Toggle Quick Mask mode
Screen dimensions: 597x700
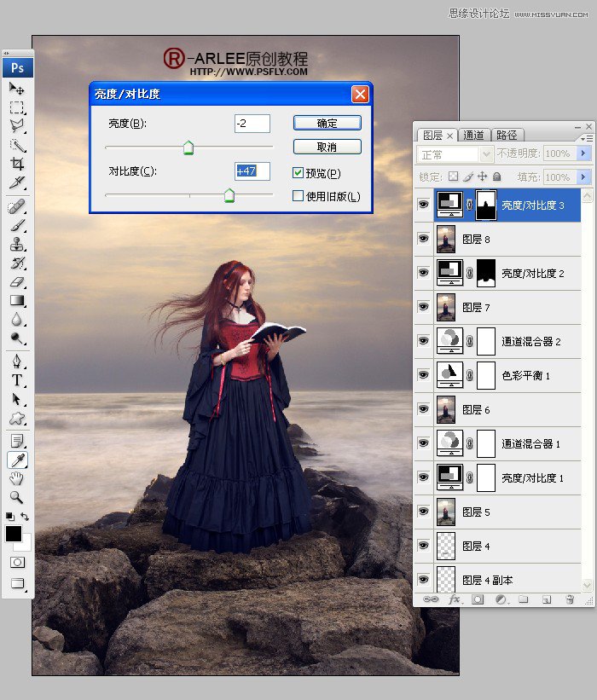[x=17, y=563]
